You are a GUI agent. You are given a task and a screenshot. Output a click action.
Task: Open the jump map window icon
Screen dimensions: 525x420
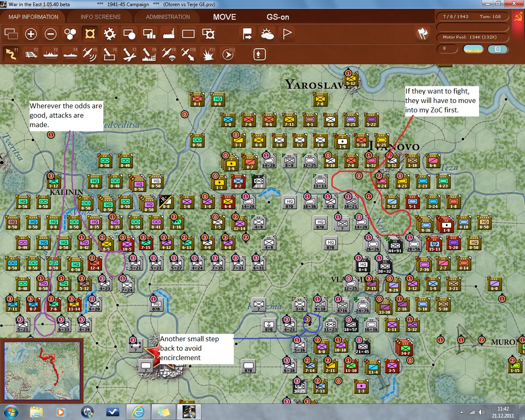(11, 34)
